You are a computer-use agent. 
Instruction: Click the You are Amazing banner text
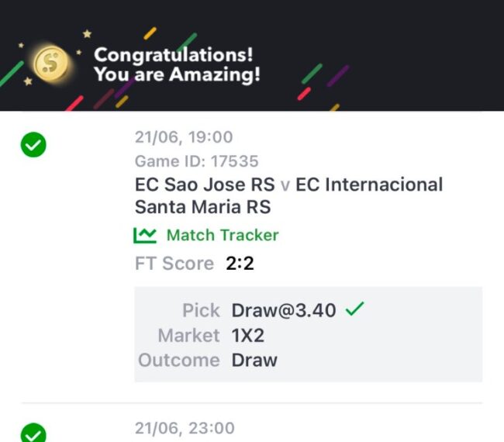177,74
